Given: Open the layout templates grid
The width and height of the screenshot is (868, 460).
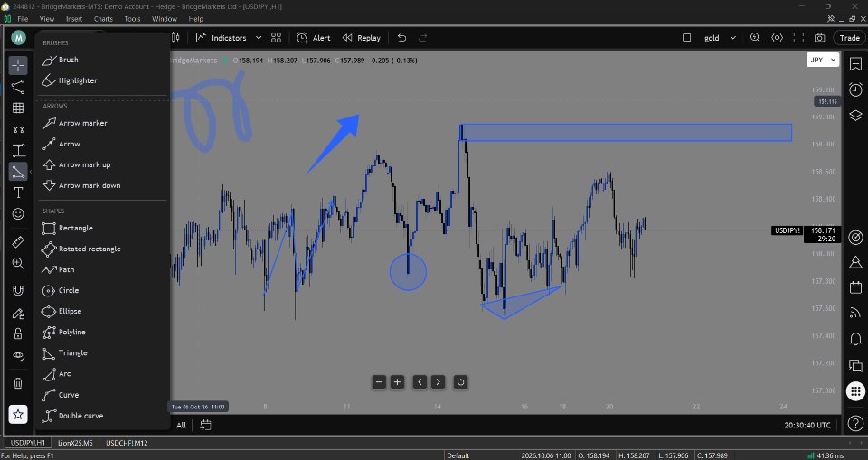Looking at the screenshot, I should click(277, 38).
